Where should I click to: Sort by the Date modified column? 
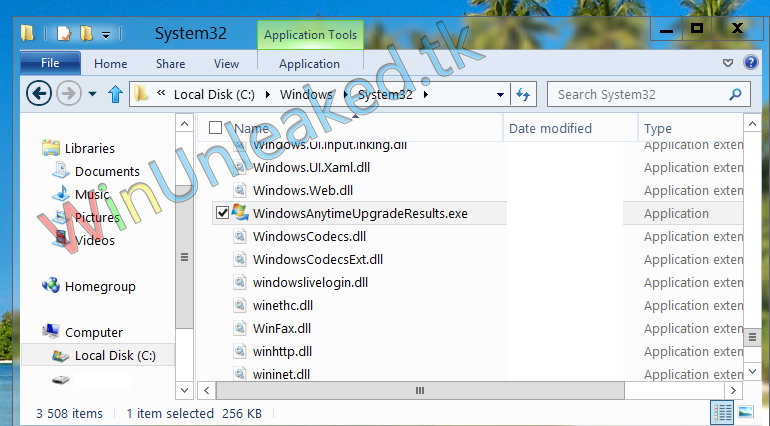pos(550,129)
